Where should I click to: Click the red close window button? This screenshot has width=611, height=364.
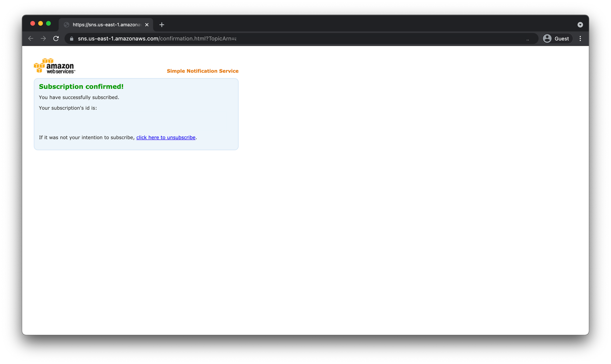(x=33, y=23)
